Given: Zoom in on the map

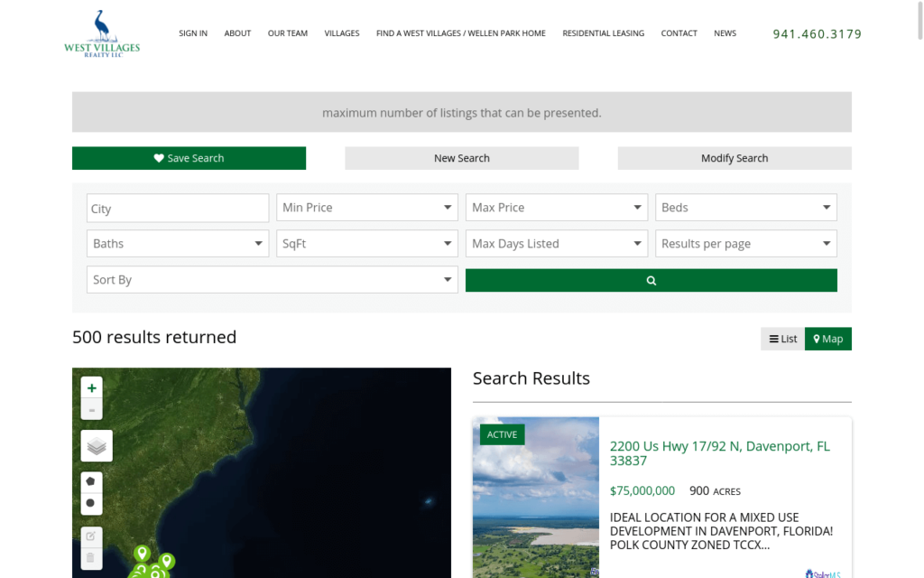Looking at the screenshot, I should [91, 388].
